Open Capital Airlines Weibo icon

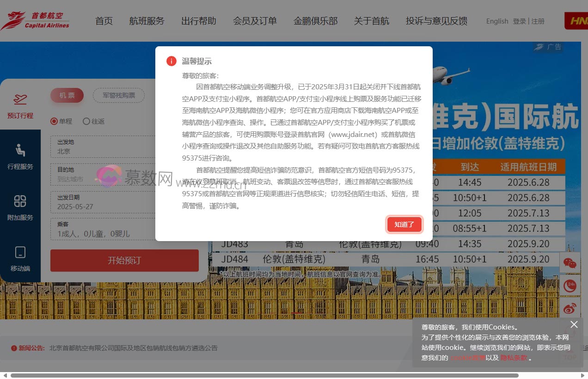[570, 308]
